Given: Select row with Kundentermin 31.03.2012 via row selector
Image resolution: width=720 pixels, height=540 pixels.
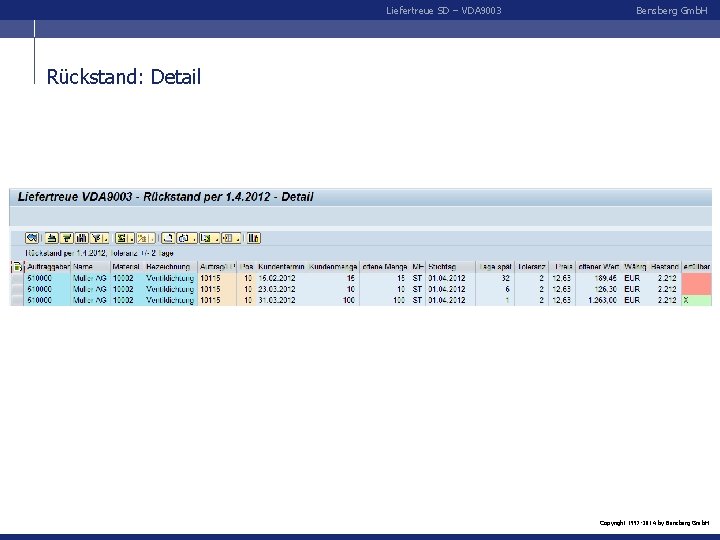Looking at the screenshot, I should [17, 300].
